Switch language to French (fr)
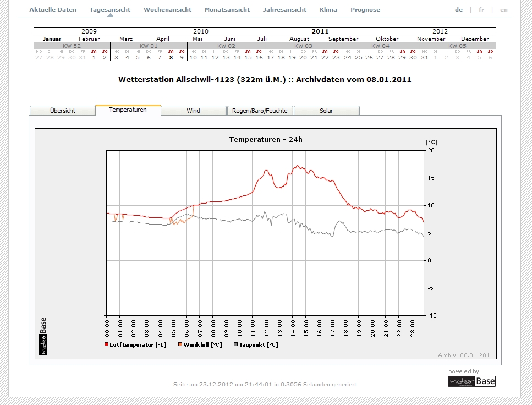This screenshot has width=532, height=405. tap(481, 9)
